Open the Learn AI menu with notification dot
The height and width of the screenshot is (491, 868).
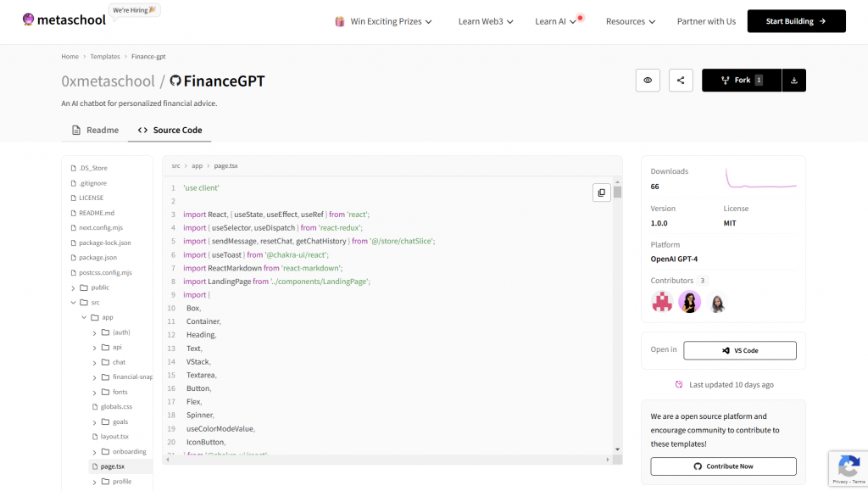coord(554,21)
